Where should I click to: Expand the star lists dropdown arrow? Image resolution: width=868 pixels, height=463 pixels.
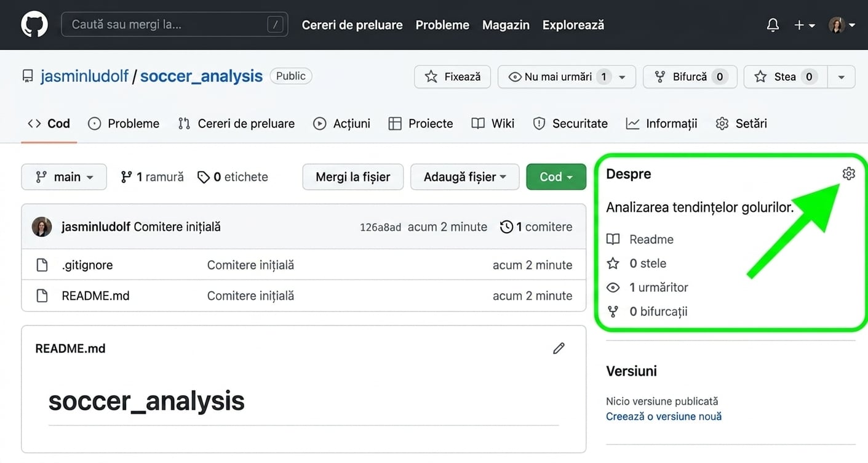pyautogui.click(x=842, y=77)
